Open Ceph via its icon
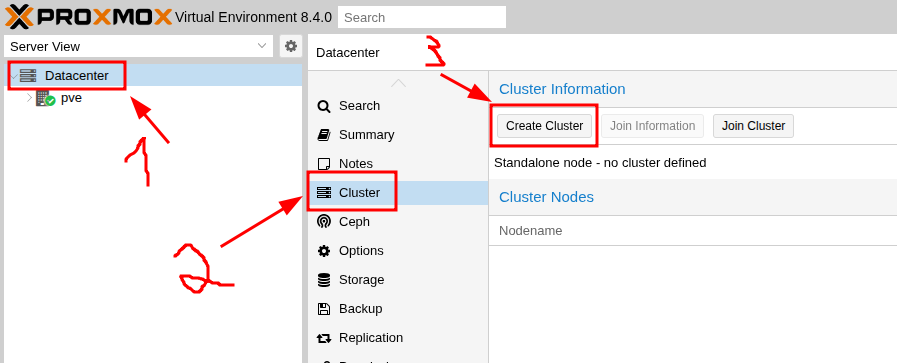This screenshot has width=897, height=363. click(x=324, y=222)
